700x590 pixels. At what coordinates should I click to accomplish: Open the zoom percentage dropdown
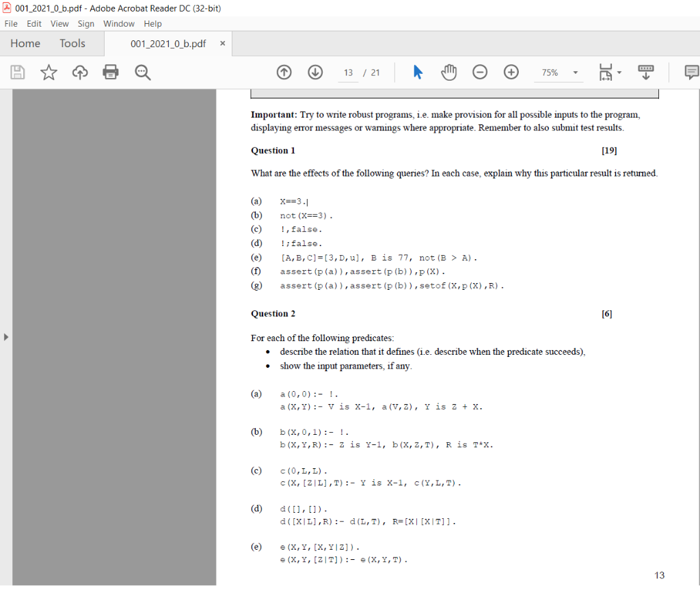point(574,72)
